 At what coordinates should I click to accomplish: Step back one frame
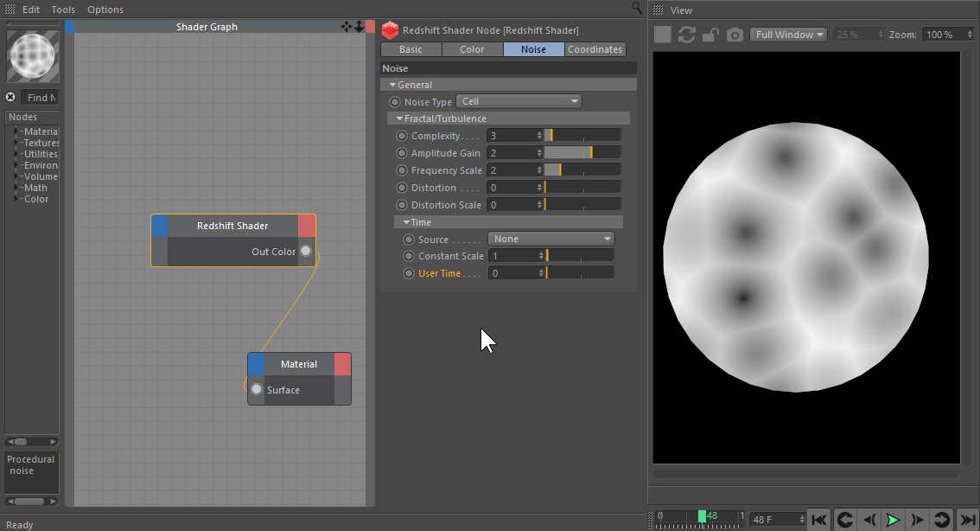pos(869,519)
